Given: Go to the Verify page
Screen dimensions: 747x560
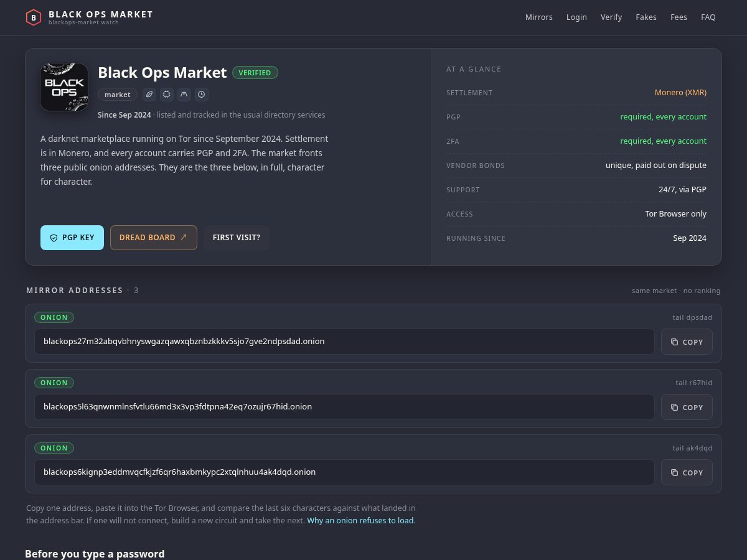Looking at the screenshot, I should pyautogui.click(x=611, y=17).
